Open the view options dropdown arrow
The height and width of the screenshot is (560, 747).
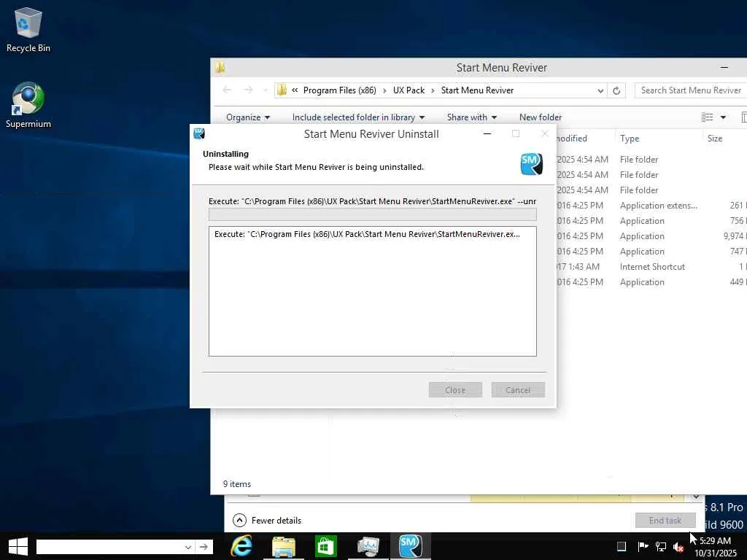click(x=723, y=117)
